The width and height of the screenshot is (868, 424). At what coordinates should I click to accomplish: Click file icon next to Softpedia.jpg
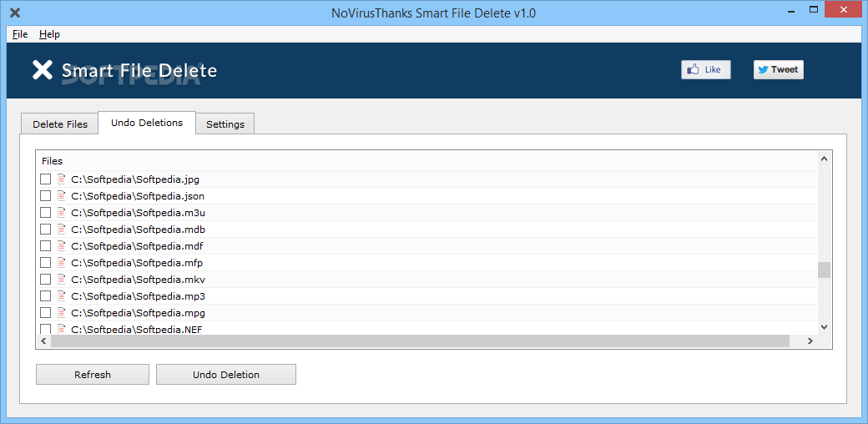pyautogui.click(x=62, y=179)
